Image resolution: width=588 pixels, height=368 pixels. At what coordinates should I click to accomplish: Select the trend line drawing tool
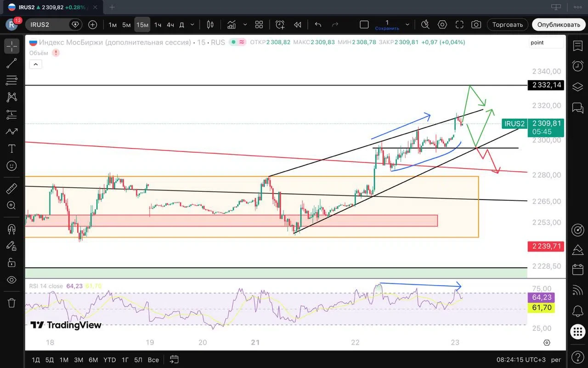tap(11, 63)
